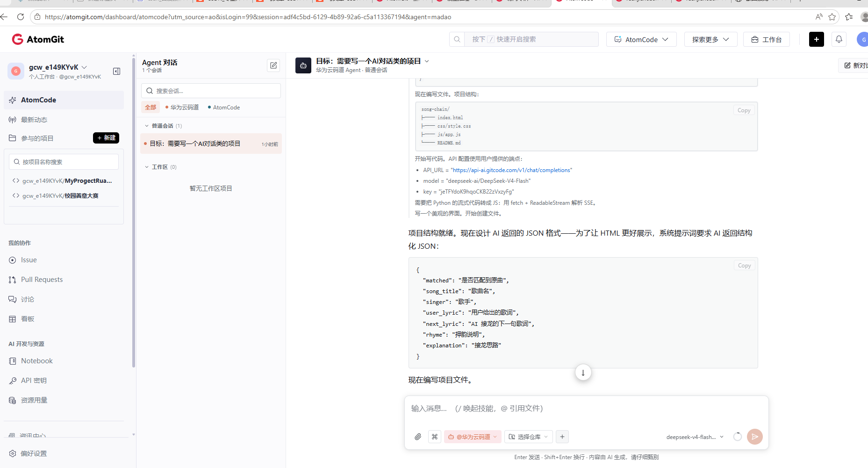Open the gcw_e149KYvK workspace switcher

(58, 67)
